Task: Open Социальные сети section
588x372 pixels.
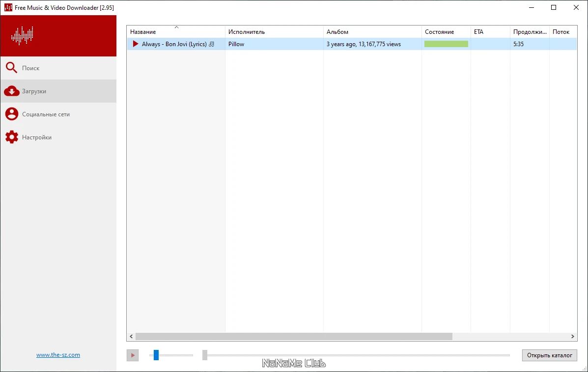Action: pos(58,114)
